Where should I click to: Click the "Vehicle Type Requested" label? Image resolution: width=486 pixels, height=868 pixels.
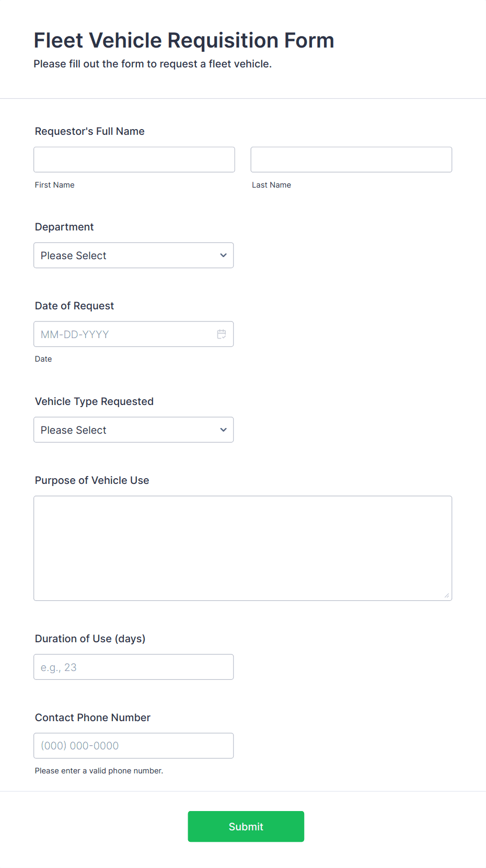[94, 401]
